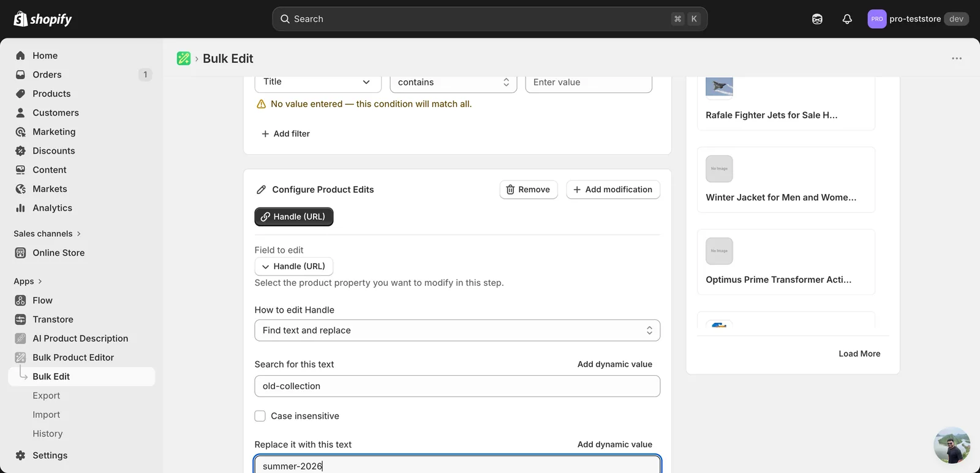Select the Handle (URL) modification tab
The image size is (980, 473).
click(x=294, y=217)
